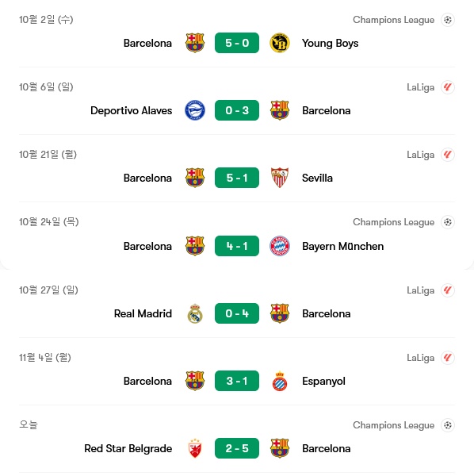The image size is (474, 476).
Task: Click the Espanyol club crest
Action: (280, 381)
